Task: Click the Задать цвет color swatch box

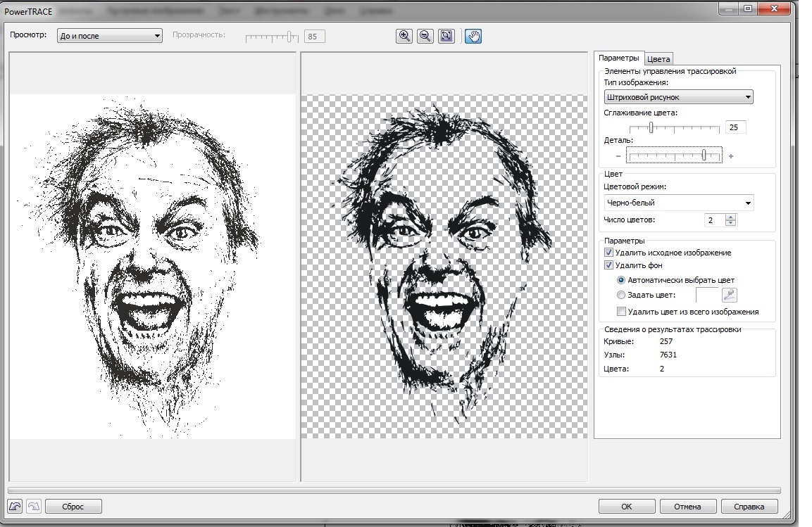Action: (707, 295)
